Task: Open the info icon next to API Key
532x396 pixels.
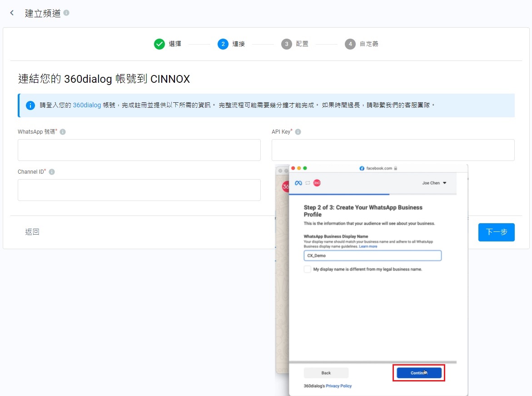Action: [298, 132]
